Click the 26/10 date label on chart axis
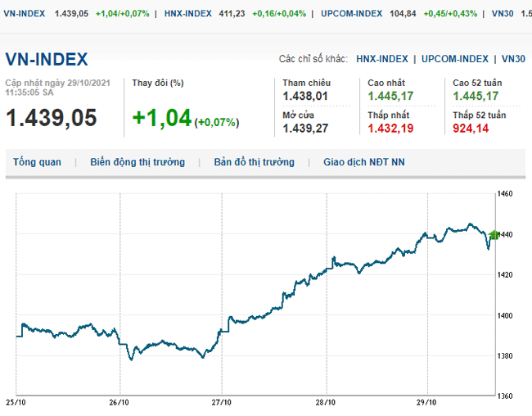This screenshot has height=416, width=532. 119,402
